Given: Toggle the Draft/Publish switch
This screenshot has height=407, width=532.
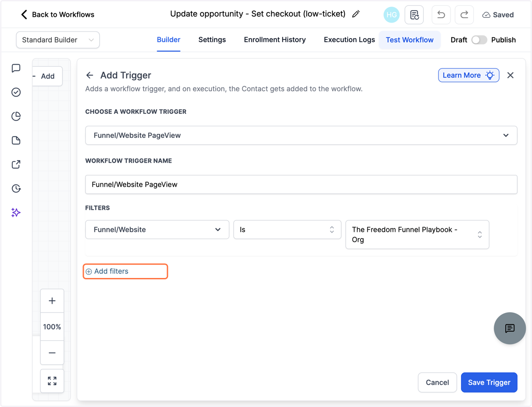Looking at the screenshot, I should point(479,39).
